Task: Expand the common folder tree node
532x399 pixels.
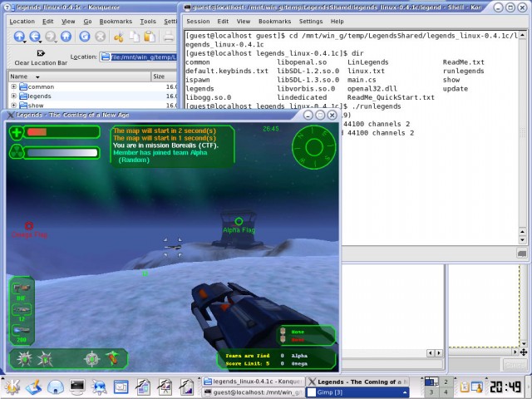Action: point(13,86)
